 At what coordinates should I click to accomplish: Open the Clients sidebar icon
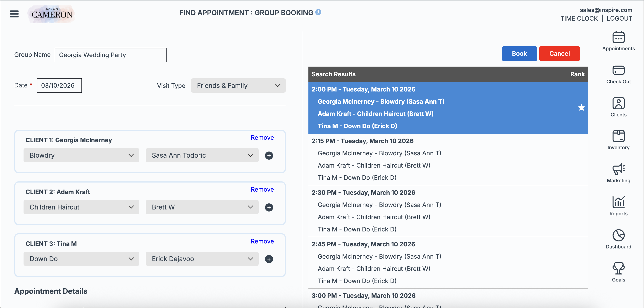click(x=618, y=103)
